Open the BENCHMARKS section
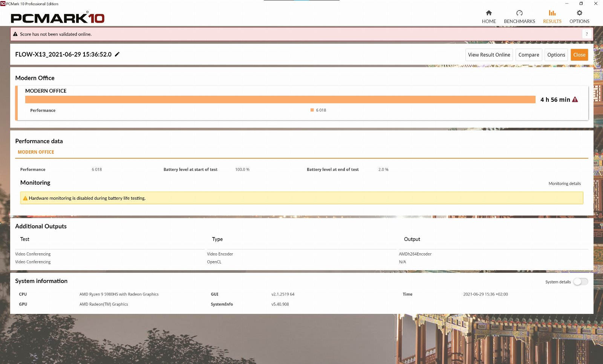603x364 pixels. click(x=519, y=17)
